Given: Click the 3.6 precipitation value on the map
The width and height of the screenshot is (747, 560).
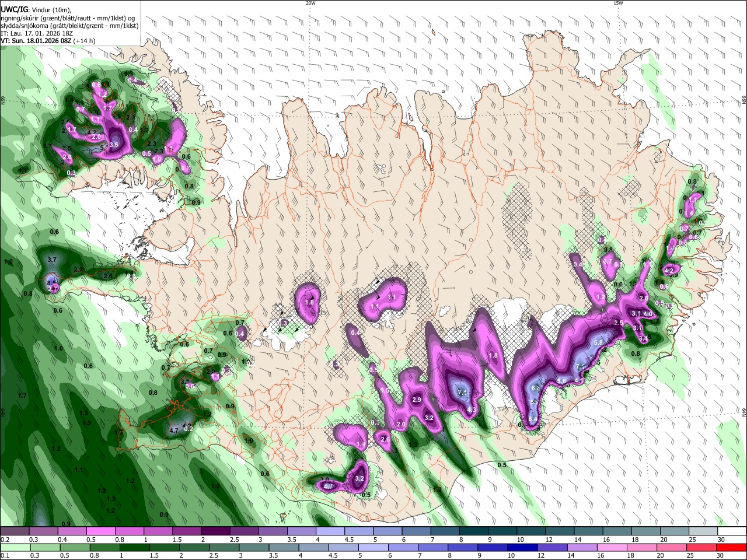Looking at the screenshot, I should coord(114,145).
